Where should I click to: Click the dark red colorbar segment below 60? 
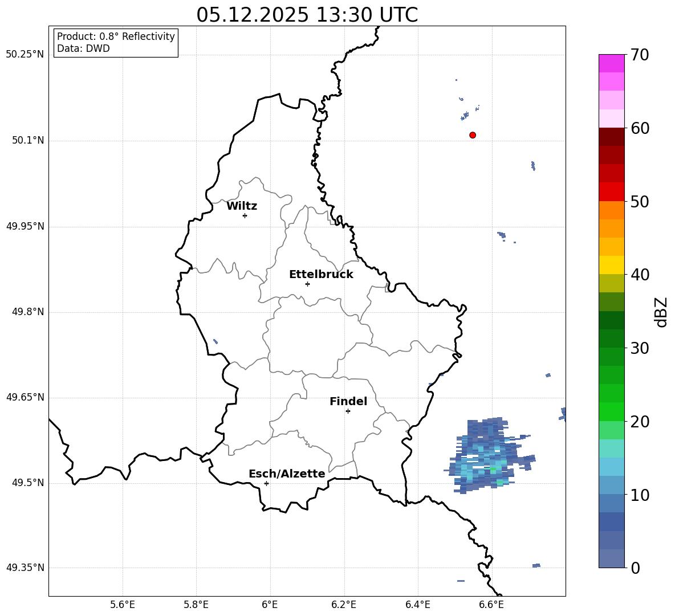click(x=611, y=137)
